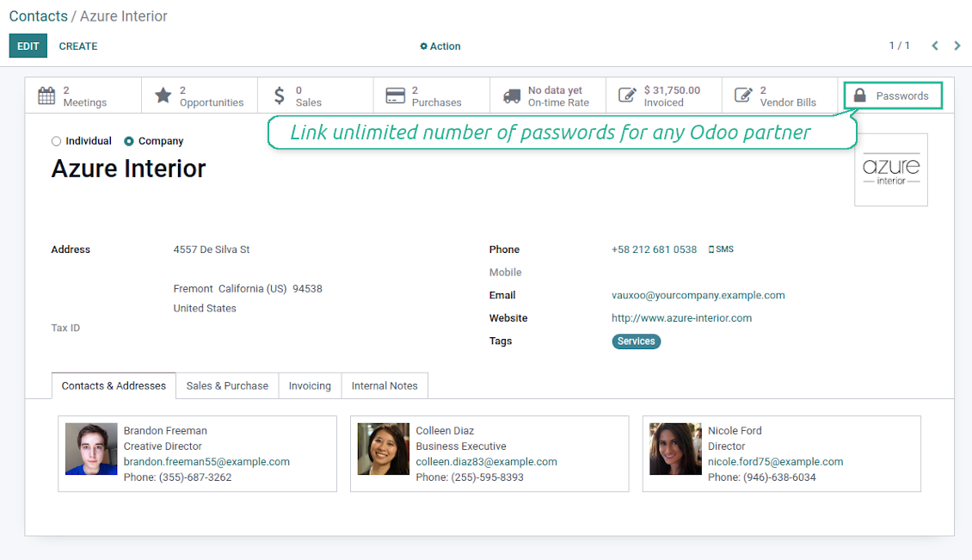
Task: Click the Azure Interior company title
Action: [x=128, y=169]
